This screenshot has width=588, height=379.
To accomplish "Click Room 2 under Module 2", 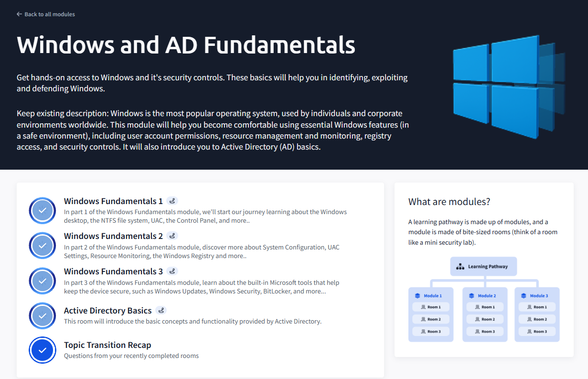I will click(485, 319).
